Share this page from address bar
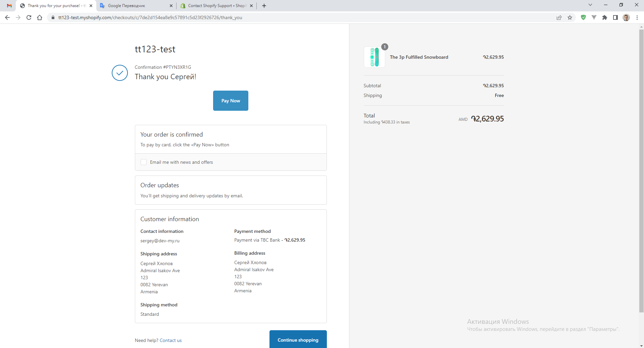This screenshot has width=644, height=348. [559, 17]
